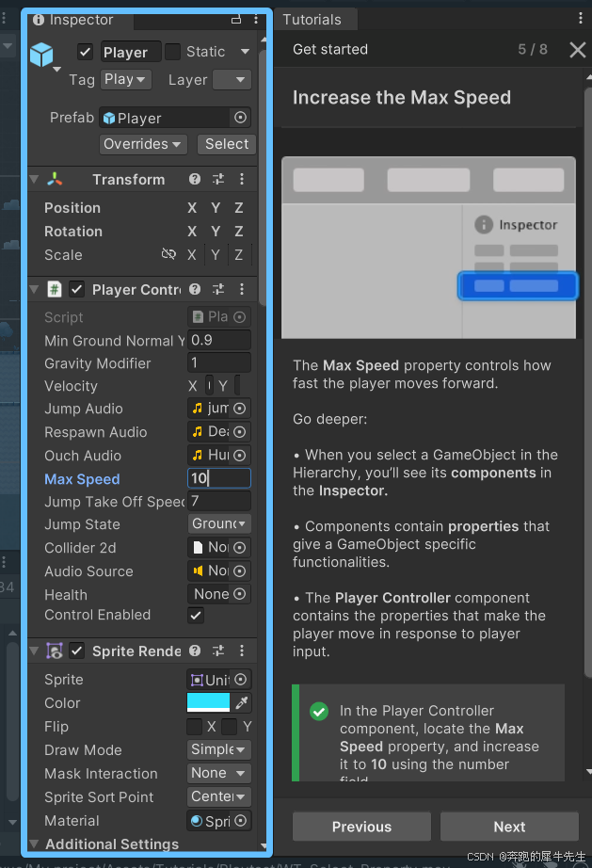Click the GameObject name field Player
The image size is (592, 868).
point(132,52)
